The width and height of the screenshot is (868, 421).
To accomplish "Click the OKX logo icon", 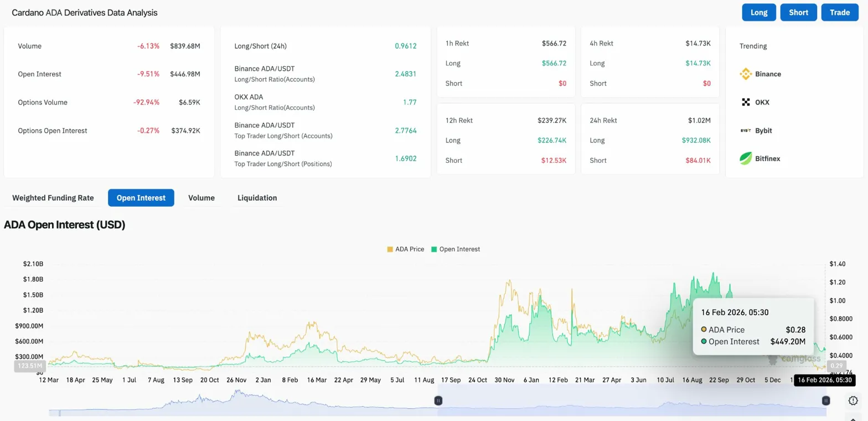I will tap(746, 102).
